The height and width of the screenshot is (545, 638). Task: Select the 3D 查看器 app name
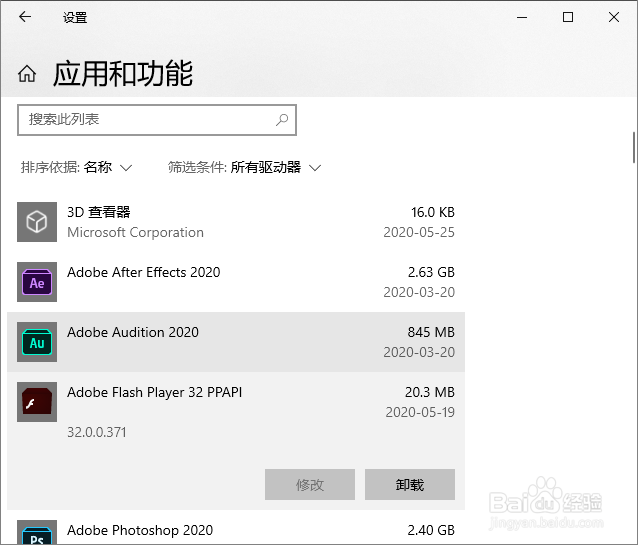pyautogui.click(x=99, y=212)
